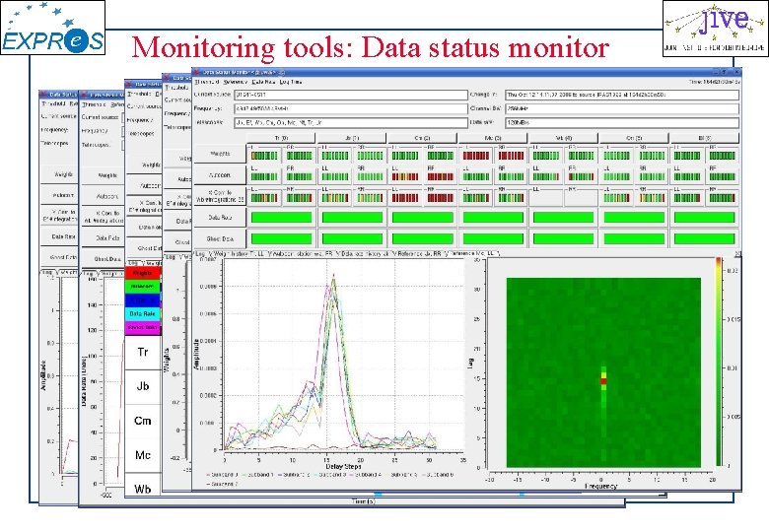Click the Channel BW input field
The width and height of the screenshot is (769, 532).
coord(622,108)
